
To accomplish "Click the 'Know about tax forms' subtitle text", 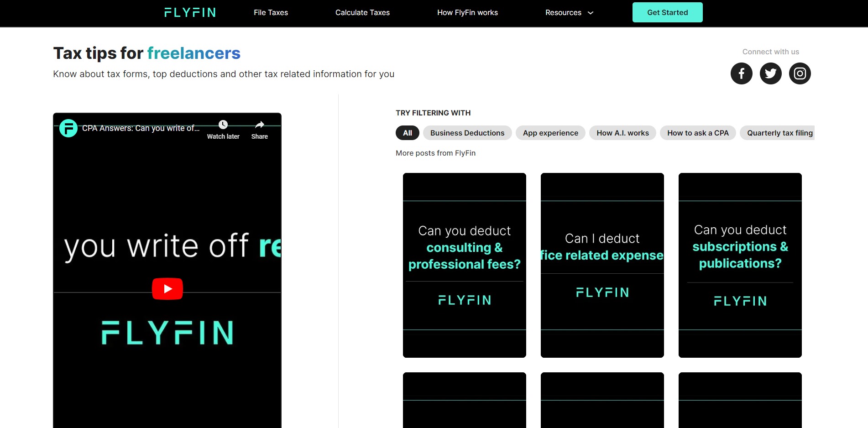I will point(224,74).
